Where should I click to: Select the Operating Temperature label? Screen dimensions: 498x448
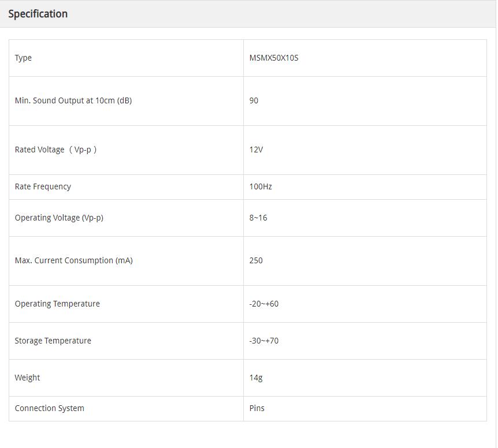click(57, 304)
